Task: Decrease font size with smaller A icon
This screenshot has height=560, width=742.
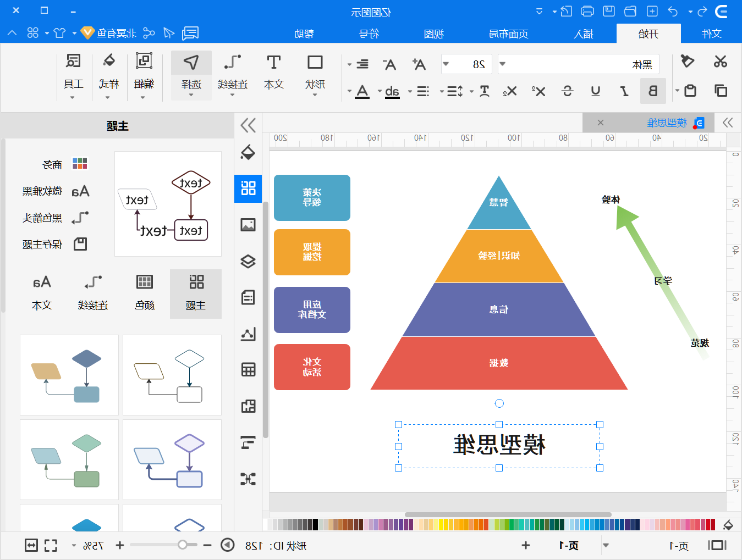Action: tap(389, 65)
